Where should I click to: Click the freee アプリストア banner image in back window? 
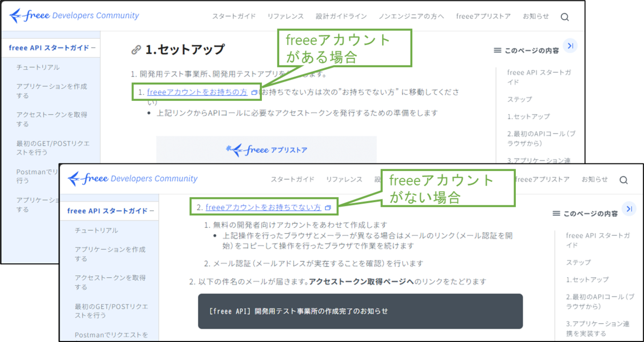tap(266, 150)
